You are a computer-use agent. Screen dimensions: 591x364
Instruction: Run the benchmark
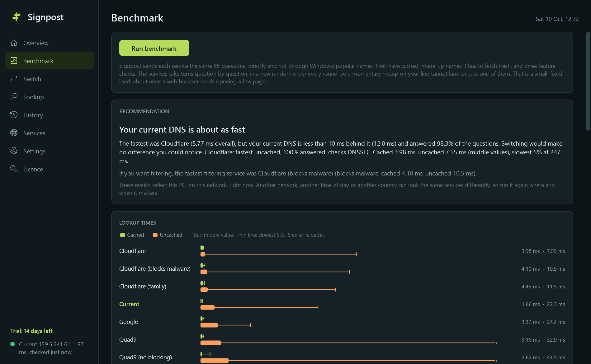point(154,48)
